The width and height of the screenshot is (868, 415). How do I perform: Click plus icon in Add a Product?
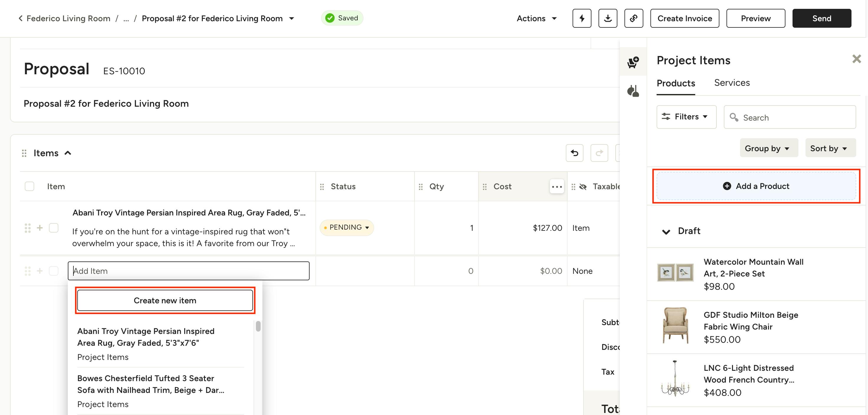coord(727,186)
